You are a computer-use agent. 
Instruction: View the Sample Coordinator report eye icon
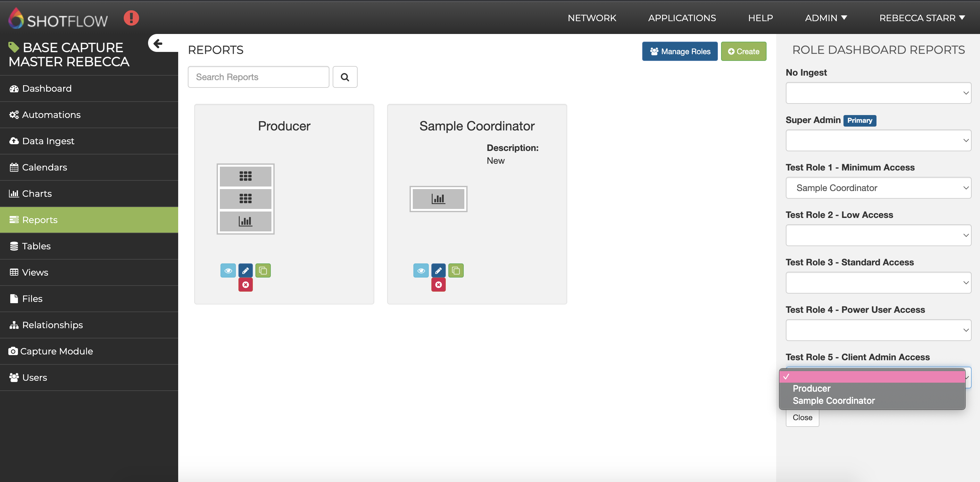point(421,270)
